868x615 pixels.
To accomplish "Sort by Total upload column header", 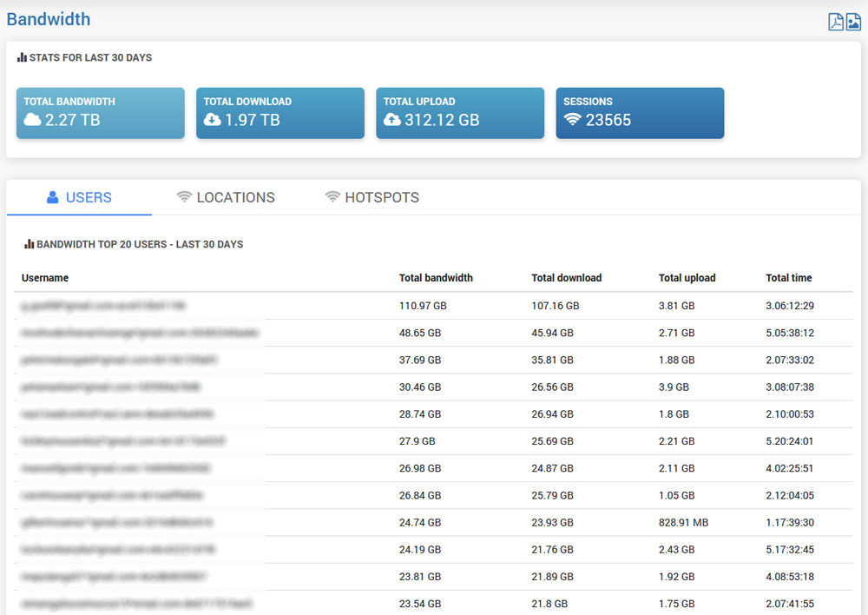I will pos(687,278).
